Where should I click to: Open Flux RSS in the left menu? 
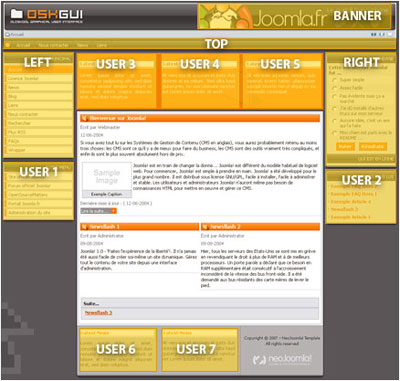click(39, 132)
